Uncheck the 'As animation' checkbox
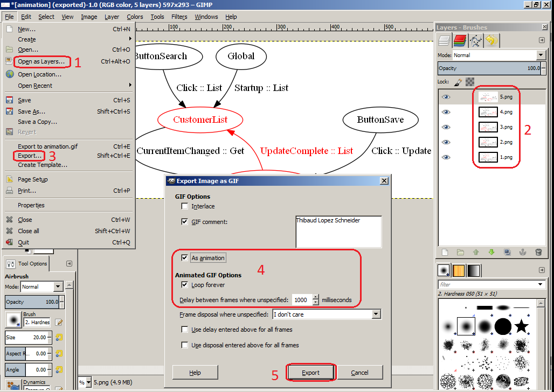The width and height of the screenshot is (554, 392). coord(185,258)
